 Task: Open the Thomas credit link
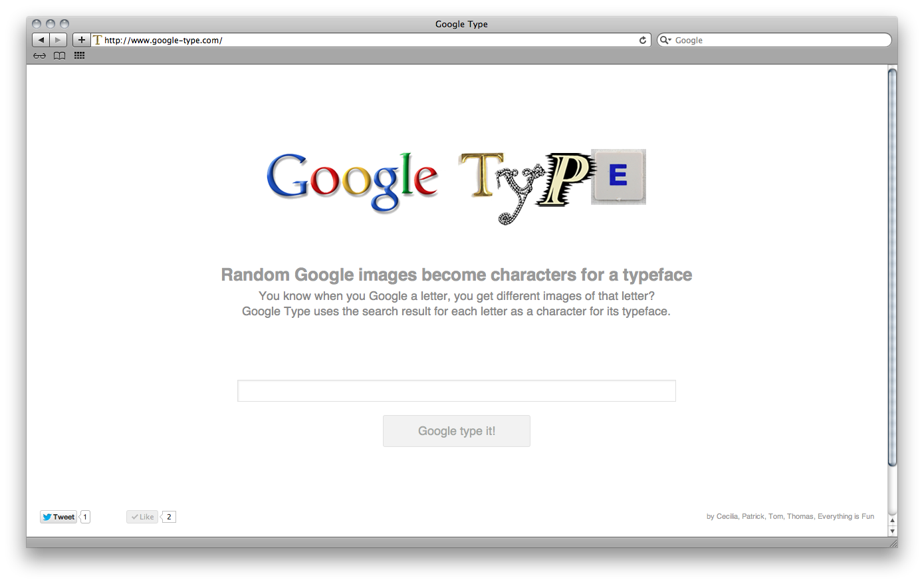tap(800, 516)
